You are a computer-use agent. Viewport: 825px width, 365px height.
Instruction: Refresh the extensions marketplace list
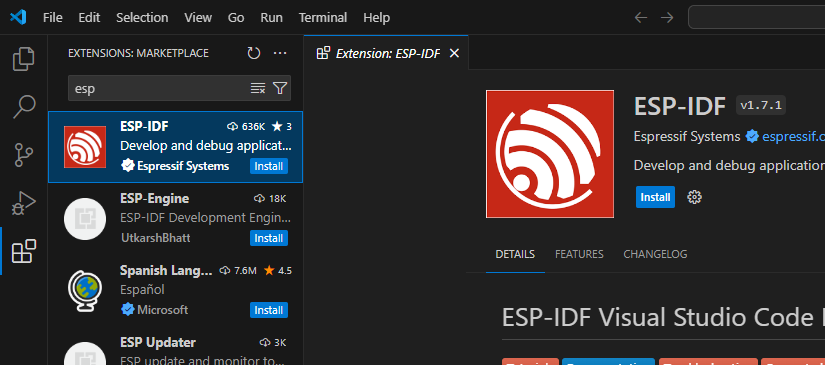click(x=254, y=53)
